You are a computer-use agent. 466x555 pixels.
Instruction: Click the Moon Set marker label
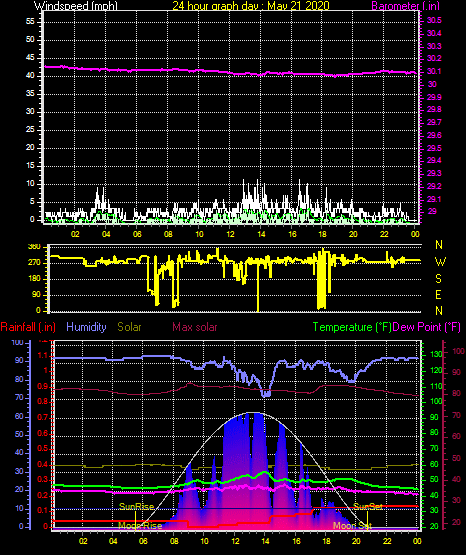(352, 526)
